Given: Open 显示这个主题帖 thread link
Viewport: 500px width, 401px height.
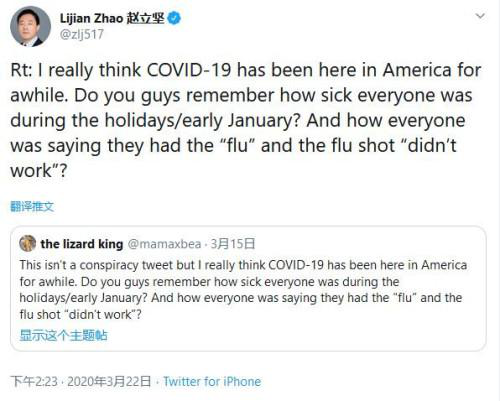Looking at the screenshot, I should (x=63, y=335).
